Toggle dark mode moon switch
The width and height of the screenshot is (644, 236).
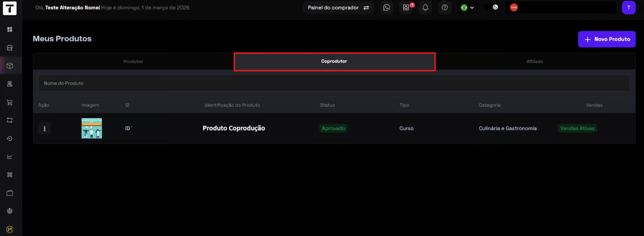click(492, 7)
